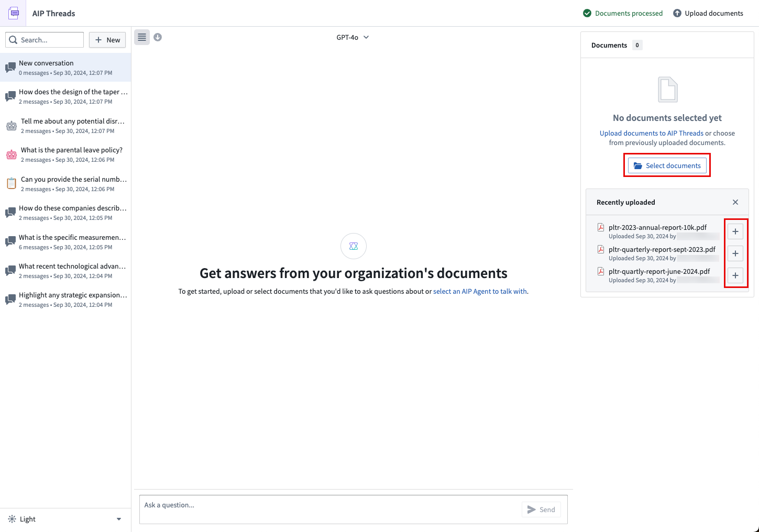Click the clipboard icon of serial number thread

[x=12, y=184]
